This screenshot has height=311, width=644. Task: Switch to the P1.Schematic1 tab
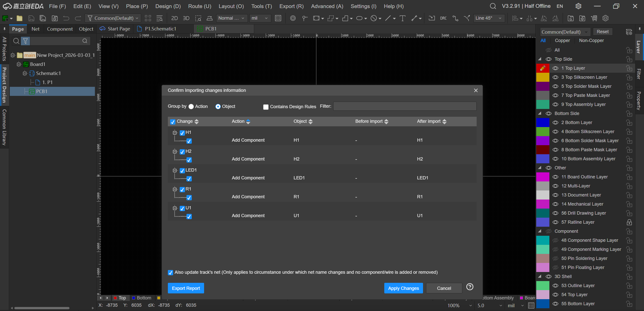coord(160,29)
